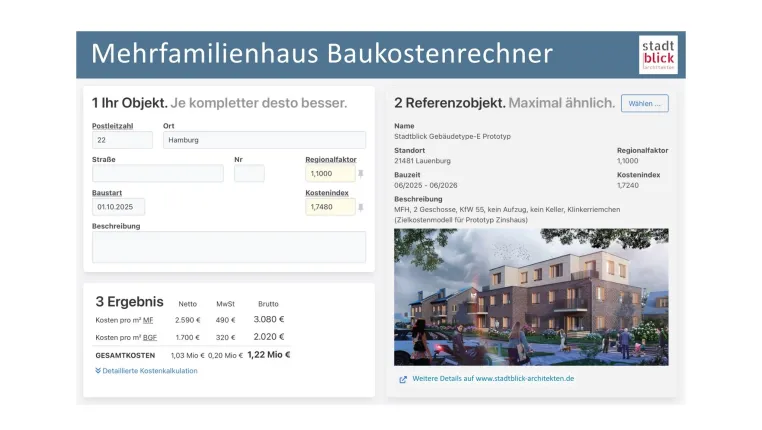Click the Postleitzahl label
The width and height of the screenshot is (762, 430).
pyautogui.click(x=113, y=126)
